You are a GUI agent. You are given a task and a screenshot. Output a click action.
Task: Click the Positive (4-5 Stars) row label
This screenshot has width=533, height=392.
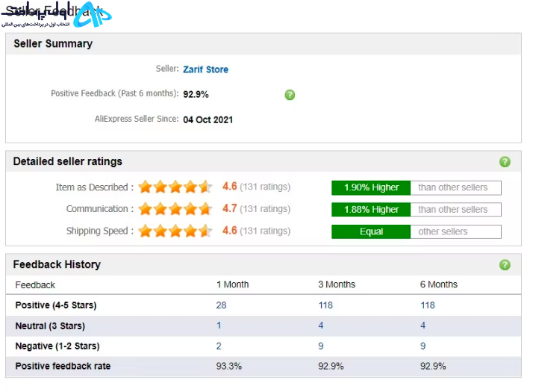56,305
